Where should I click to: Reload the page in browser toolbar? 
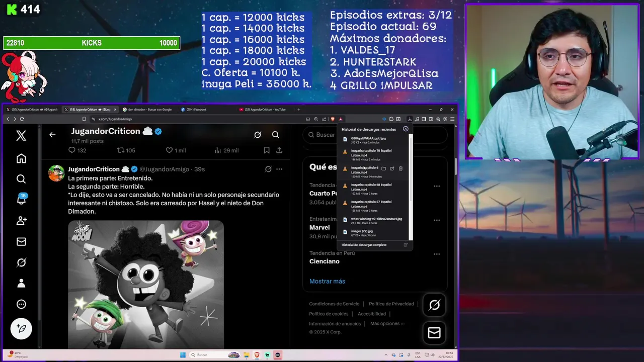click(22, 119)
